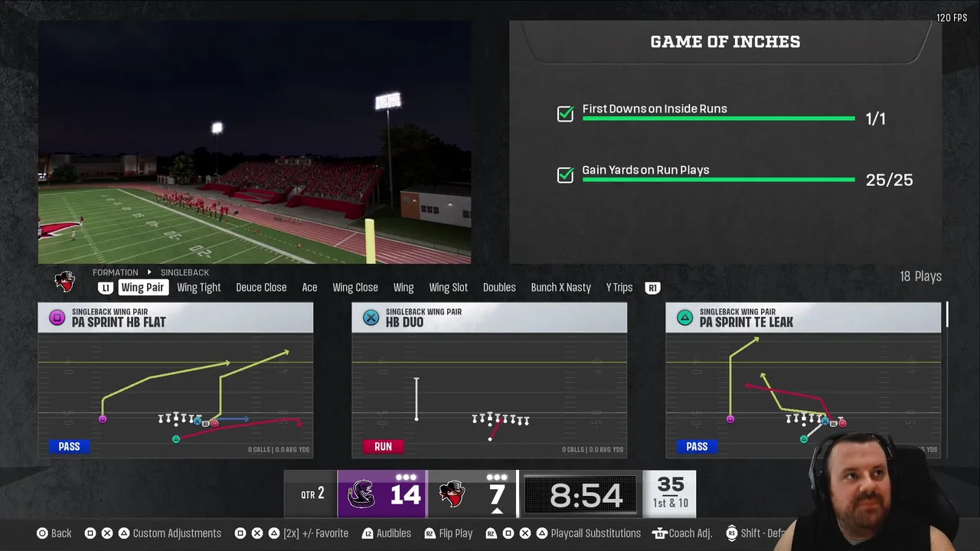Switch to the Wing Slot formation tab
Viewport: 980px width, 551px height.
(448, 288)
